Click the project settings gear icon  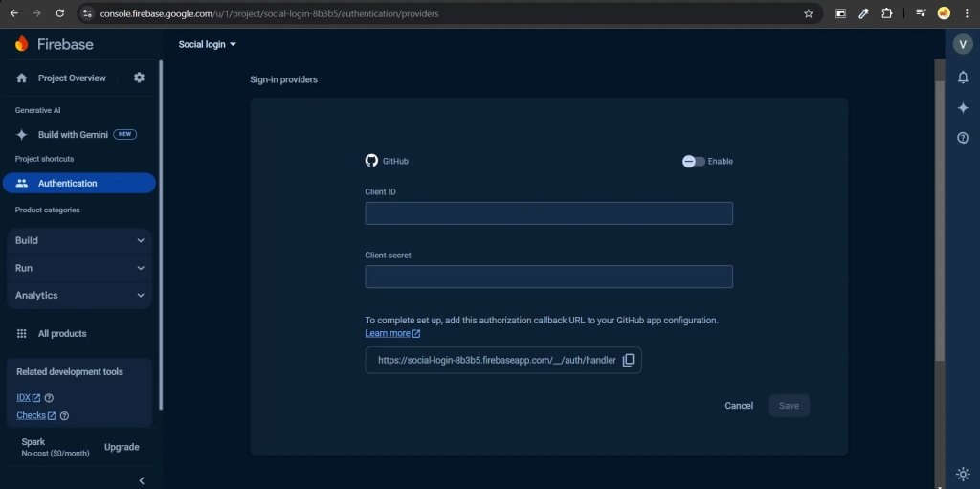coord(139,78)
